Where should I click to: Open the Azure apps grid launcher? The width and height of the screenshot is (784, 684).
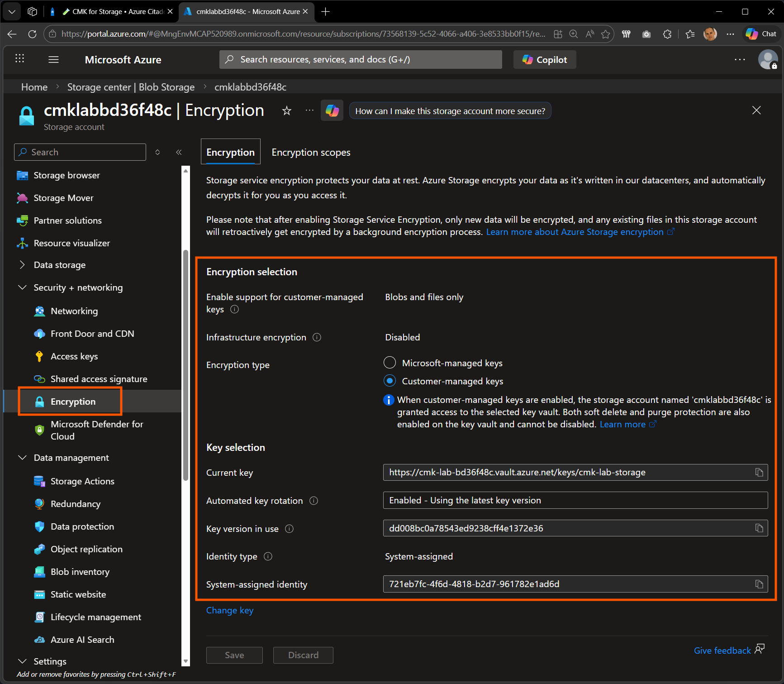pos(19,59)
